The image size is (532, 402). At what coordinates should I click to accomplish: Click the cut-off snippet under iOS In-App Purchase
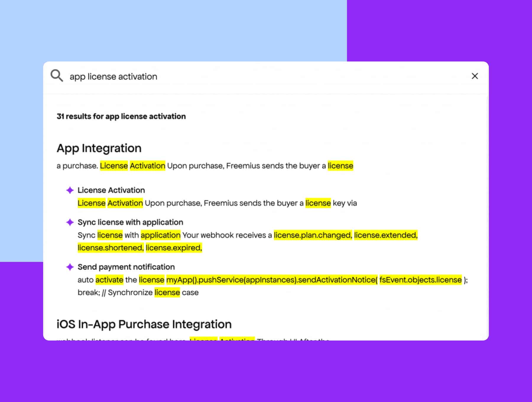coord(193,339)
